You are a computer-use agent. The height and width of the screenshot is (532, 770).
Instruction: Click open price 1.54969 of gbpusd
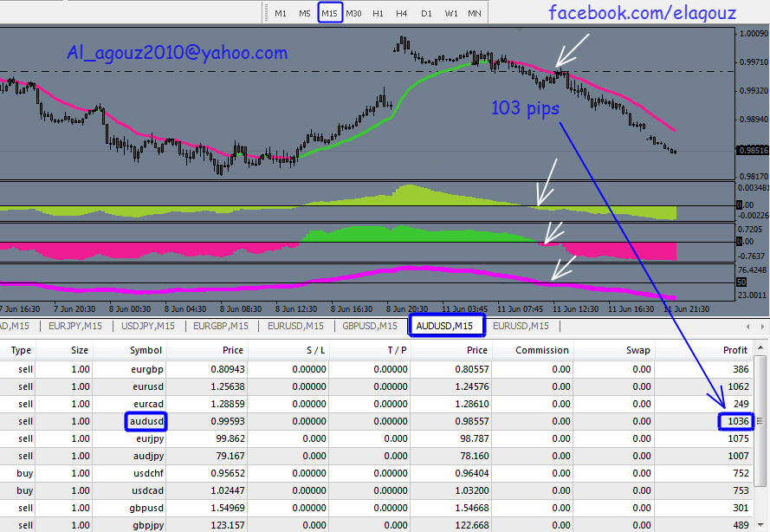pyautogui.click(x=228, y=508)
